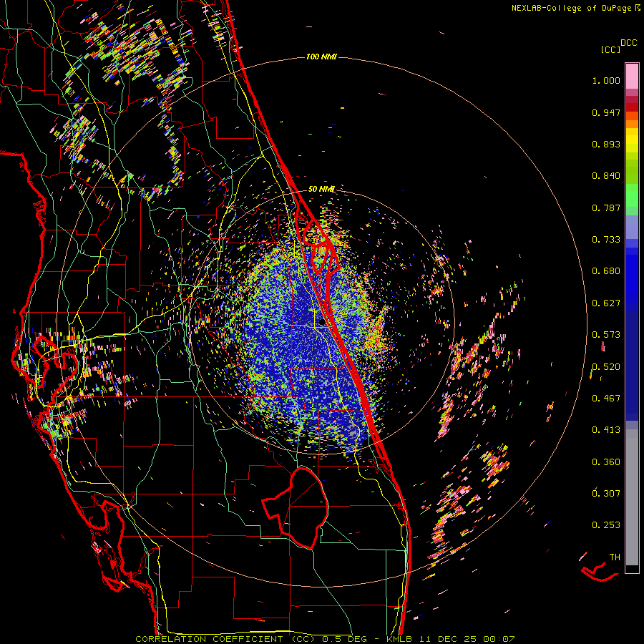
Task: Click the 0.787 legend value
Action: (606, 208)
